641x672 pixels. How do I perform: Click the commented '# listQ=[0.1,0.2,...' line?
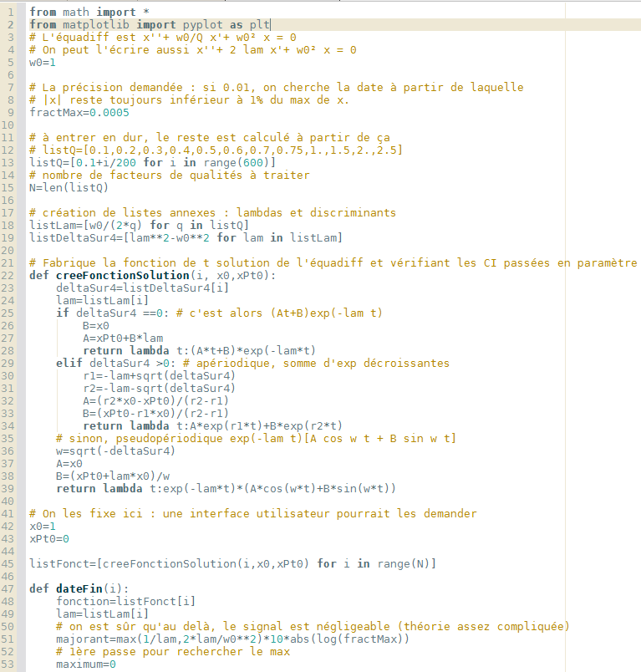coord(216,150)
